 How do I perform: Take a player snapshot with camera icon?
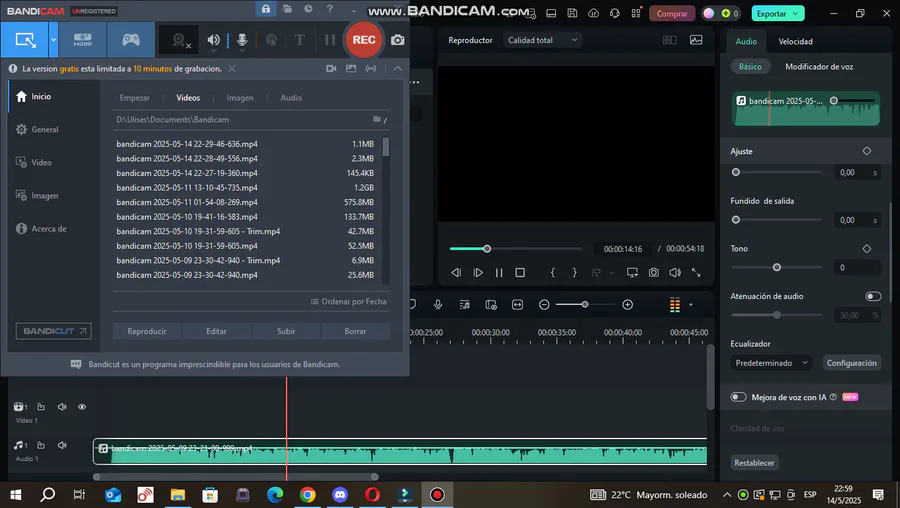point(654,273)
